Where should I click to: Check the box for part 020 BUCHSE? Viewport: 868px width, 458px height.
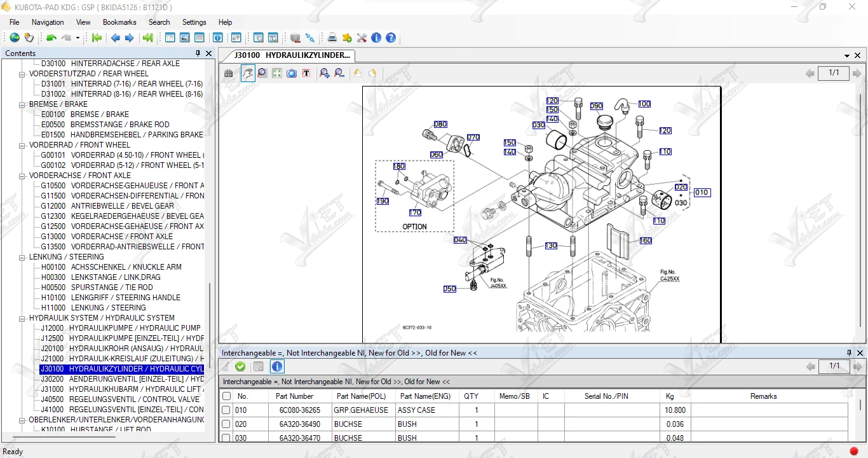pos(226,424)
